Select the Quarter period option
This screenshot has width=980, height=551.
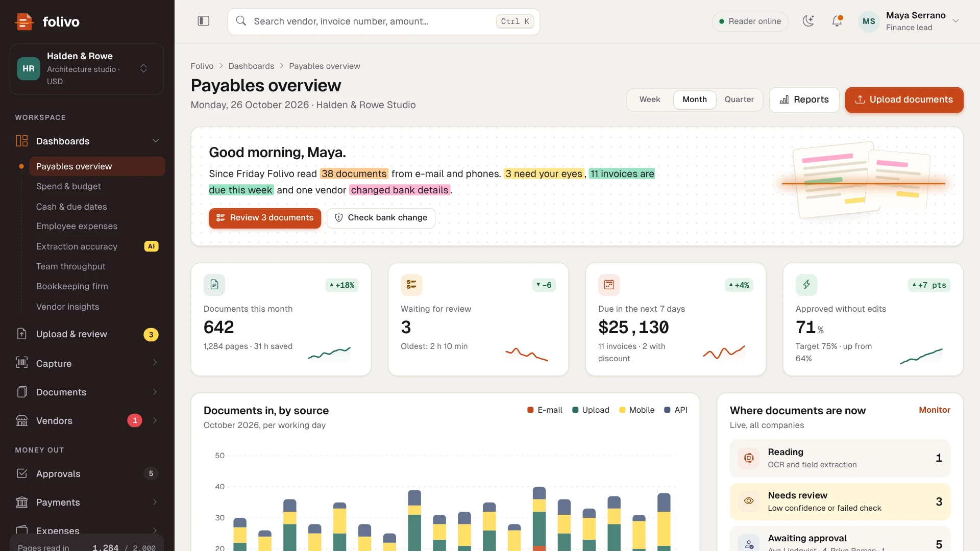(x=739, y=99)
